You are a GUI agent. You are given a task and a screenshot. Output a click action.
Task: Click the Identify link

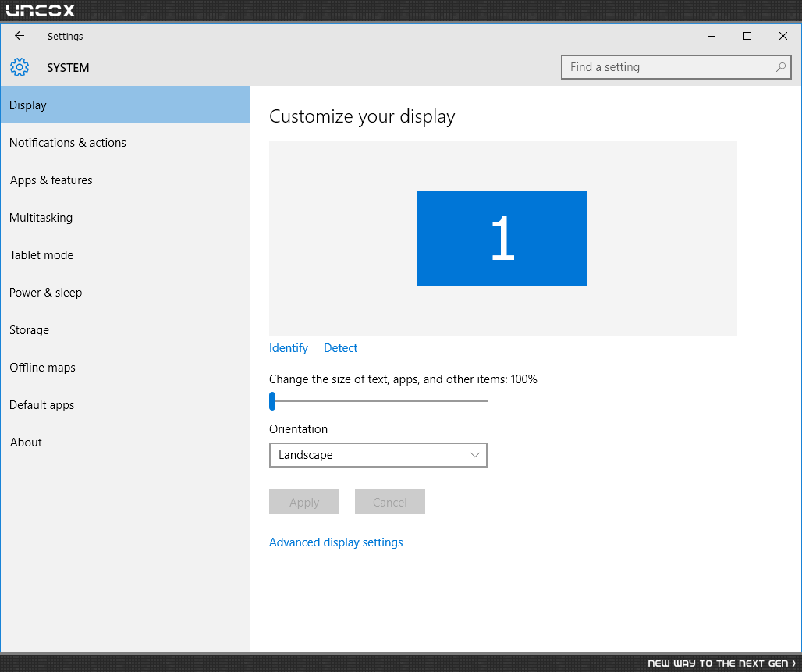[x=289, y=348]
